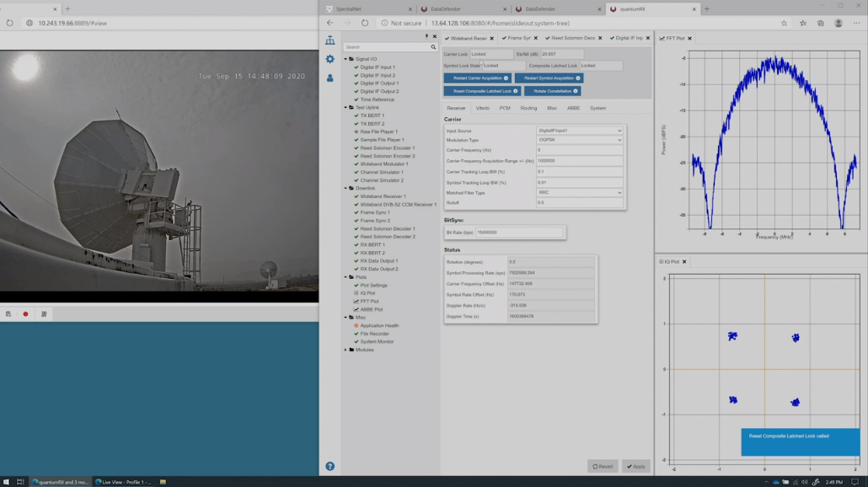Image resolution: width=868 pixels, height=487 pixels.
Task: Open the system tree hierarchy icon in sidebar
Action: pyautogui.click(x=330, y=40)
